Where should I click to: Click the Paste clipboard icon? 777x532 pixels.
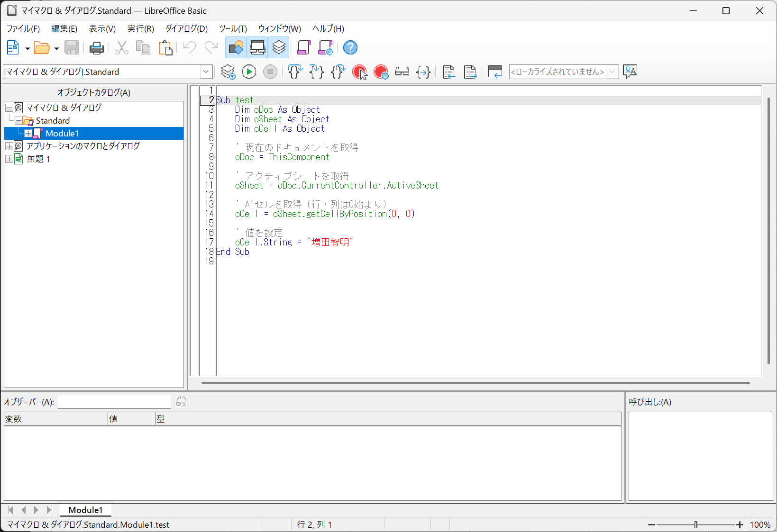click(165, 48)
